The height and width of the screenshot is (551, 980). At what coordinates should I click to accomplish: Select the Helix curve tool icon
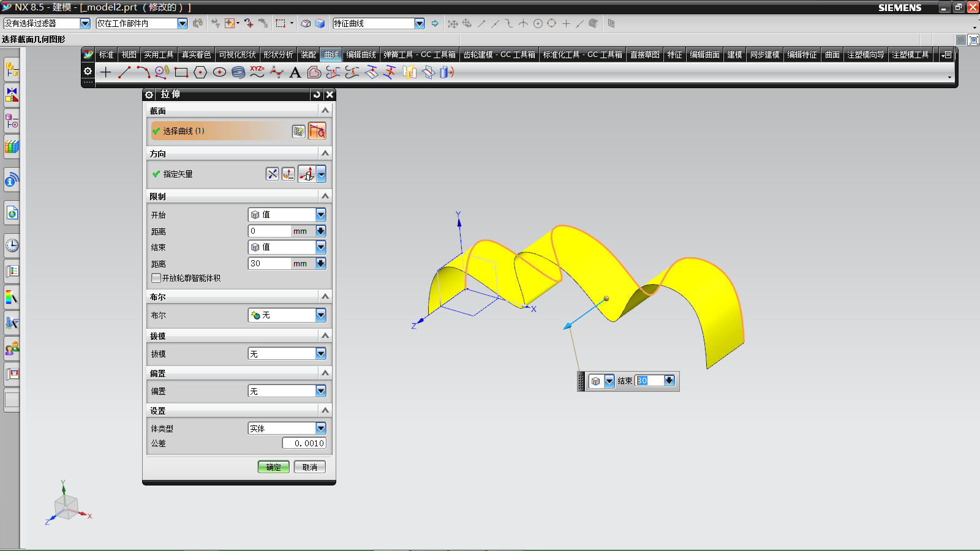coord(238,72)
